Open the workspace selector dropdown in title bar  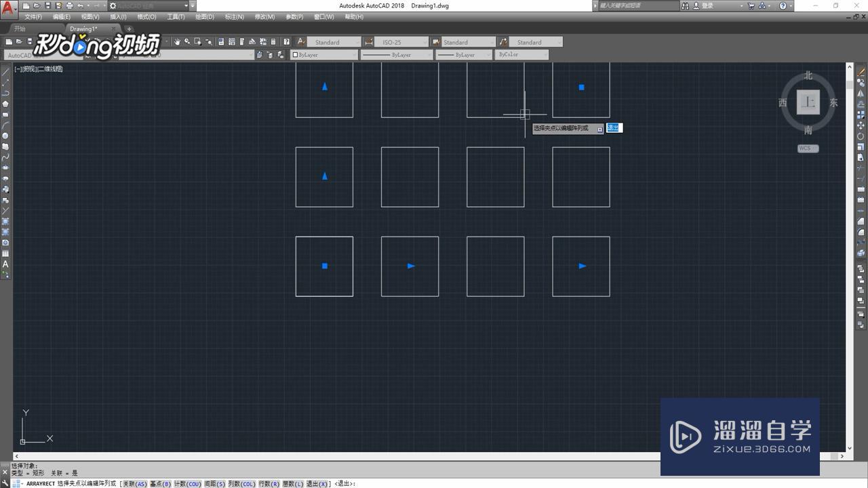[148, 5]
